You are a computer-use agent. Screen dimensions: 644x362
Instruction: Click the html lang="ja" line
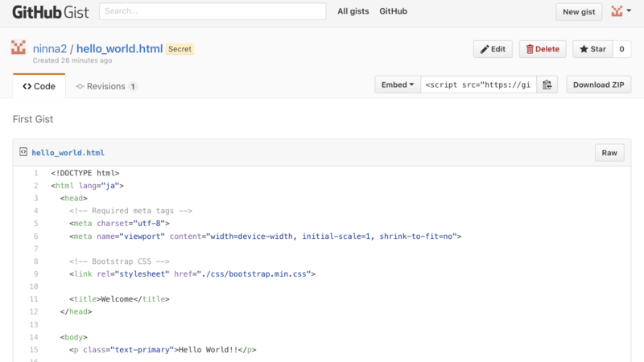(87, 186)
